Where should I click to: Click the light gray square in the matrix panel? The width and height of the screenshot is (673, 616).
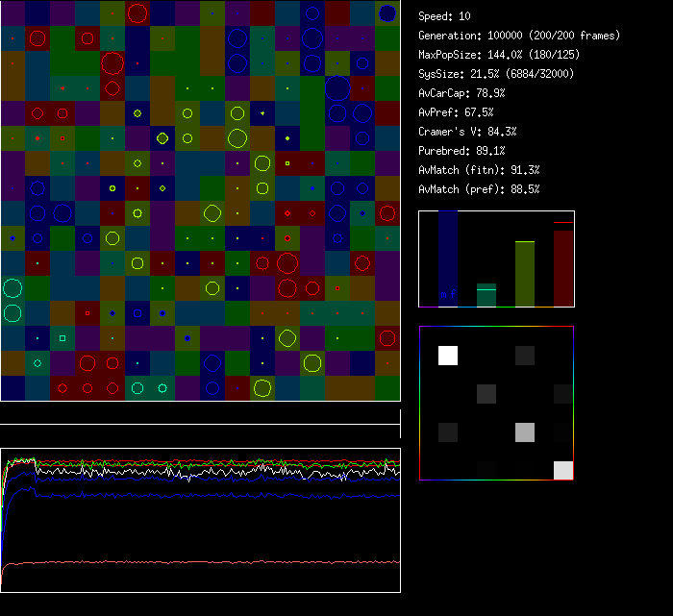pyautogui.click(x=523, y=431)
